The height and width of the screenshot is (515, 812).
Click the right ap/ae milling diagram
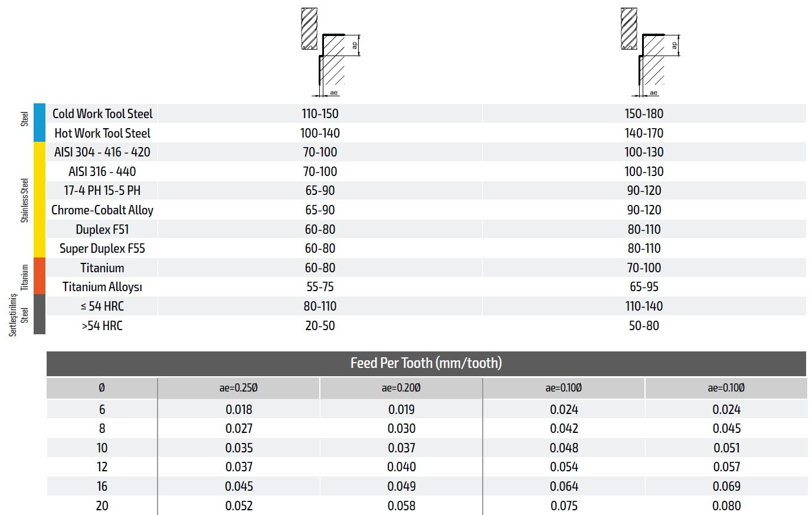(x=650, y=53)
